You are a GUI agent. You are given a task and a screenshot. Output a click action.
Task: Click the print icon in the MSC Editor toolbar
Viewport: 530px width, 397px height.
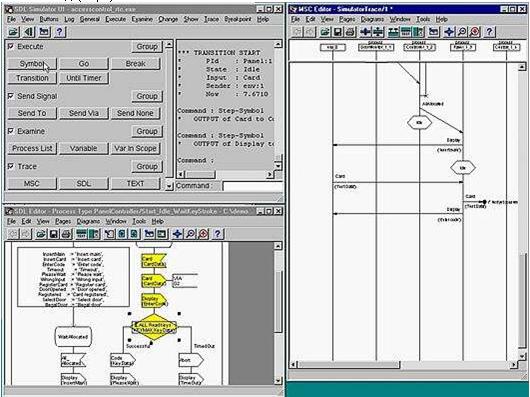(x=350, y=32)
